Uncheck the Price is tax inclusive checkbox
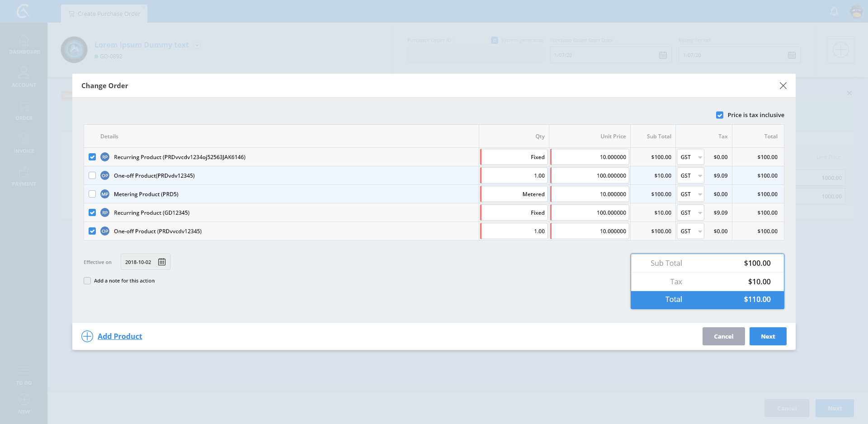The height and width of the screenshot is (424, 868). click(x=720, y=115)
